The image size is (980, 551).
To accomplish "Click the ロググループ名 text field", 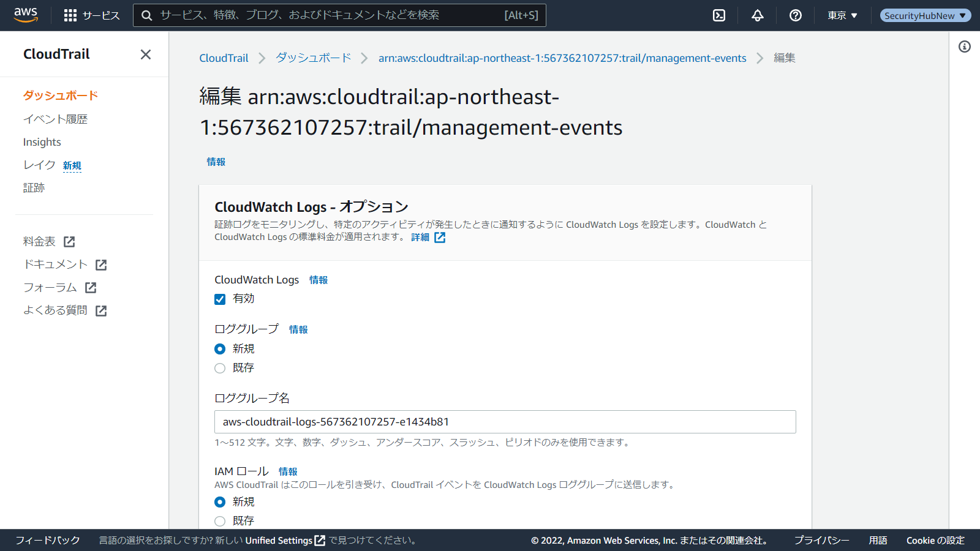I will click(x=505, y=422).
